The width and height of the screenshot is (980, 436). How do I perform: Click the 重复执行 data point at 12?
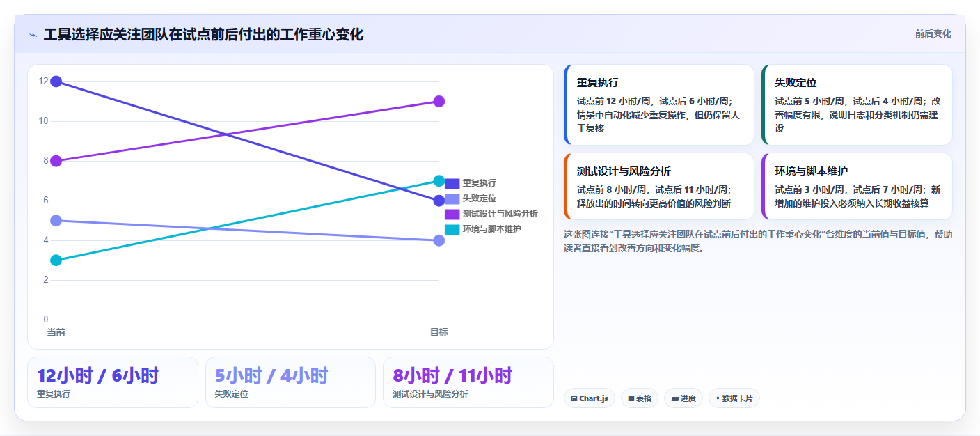(x=56, y=81)
